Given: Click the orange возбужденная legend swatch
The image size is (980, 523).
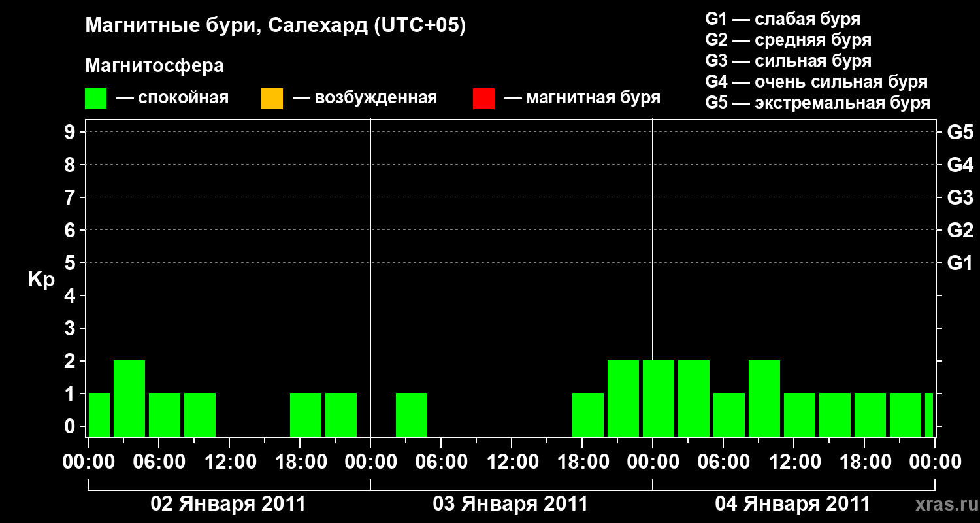Looking at the screenshot, I should [x=272, y=99].
